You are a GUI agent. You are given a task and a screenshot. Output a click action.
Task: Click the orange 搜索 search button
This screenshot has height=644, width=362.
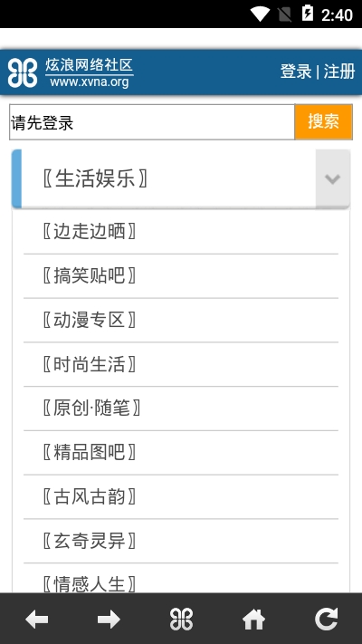pyautogui.click(x=323, y=122)
